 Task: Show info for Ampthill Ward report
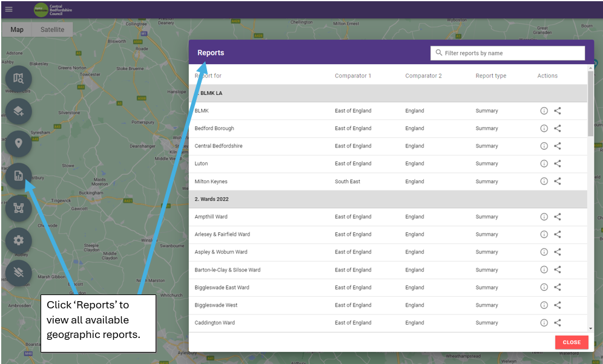coord(544,216)
